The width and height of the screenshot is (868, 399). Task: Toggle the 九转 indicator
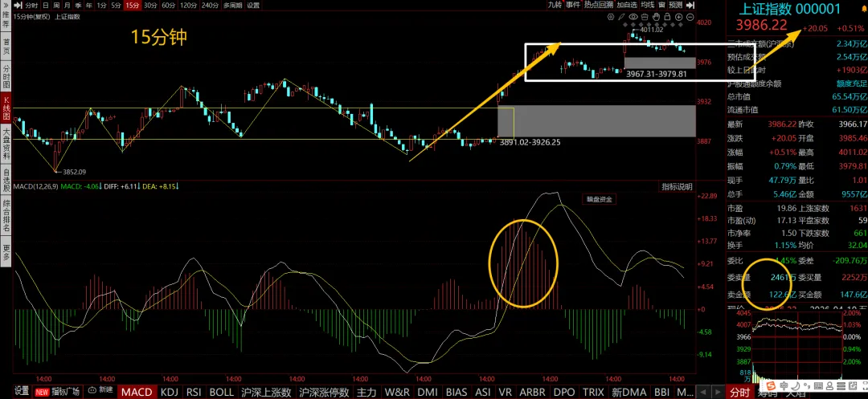(555, 5)
